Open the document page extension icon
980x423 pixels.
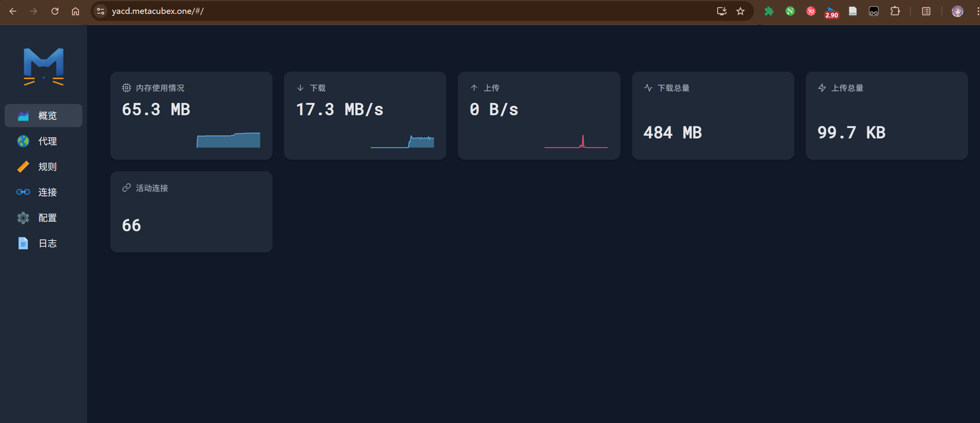853,11
